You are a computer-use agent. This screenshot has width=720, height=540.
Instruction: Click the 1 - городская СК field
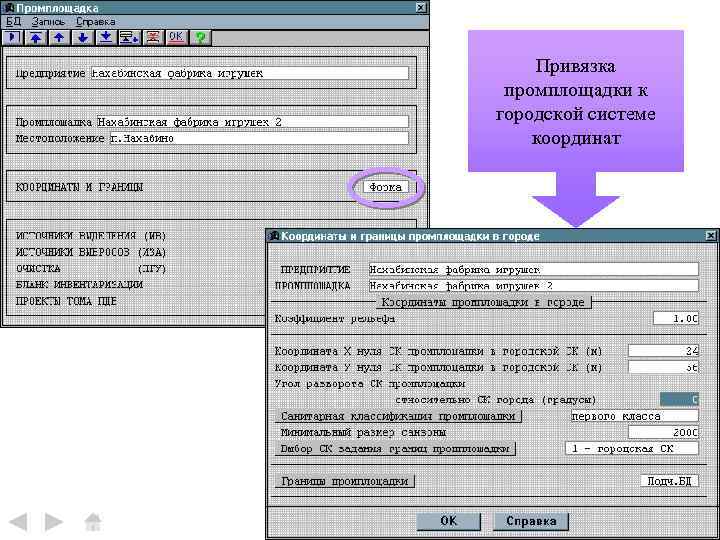coord(632,449)
